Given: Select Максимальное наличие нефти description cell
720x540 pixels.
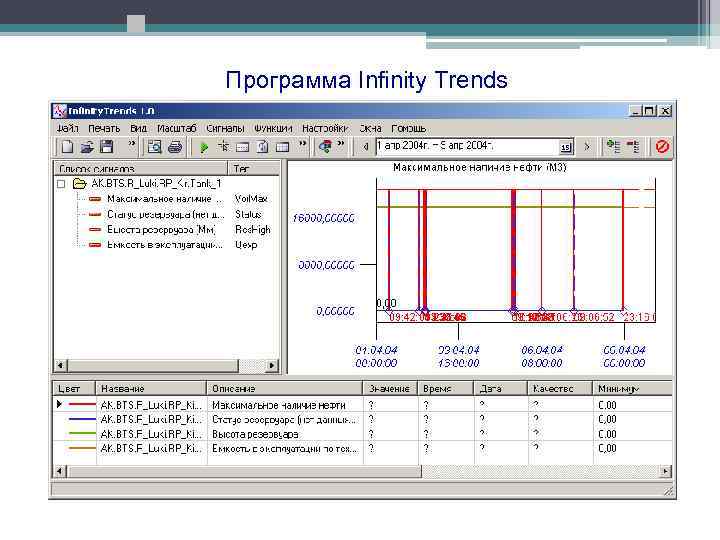Looking at the screenshot, I should 285,405.
